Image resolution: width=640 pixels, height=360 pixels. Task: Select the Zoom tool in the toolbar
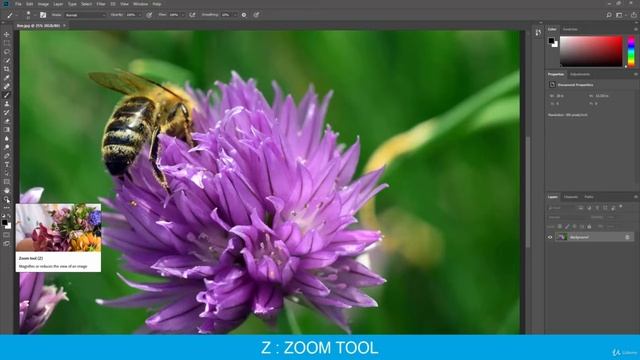pyautogui.click(x=7, y=200)
